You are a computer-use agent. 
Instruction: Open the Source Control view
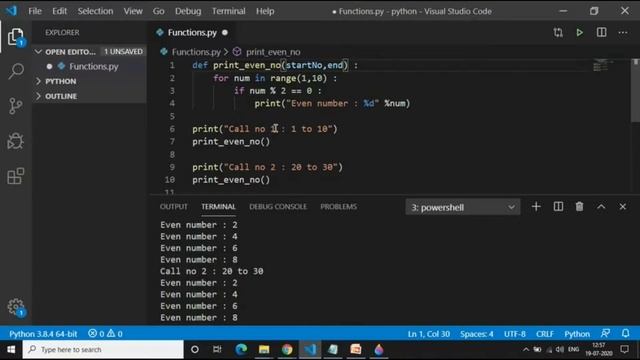16,106
